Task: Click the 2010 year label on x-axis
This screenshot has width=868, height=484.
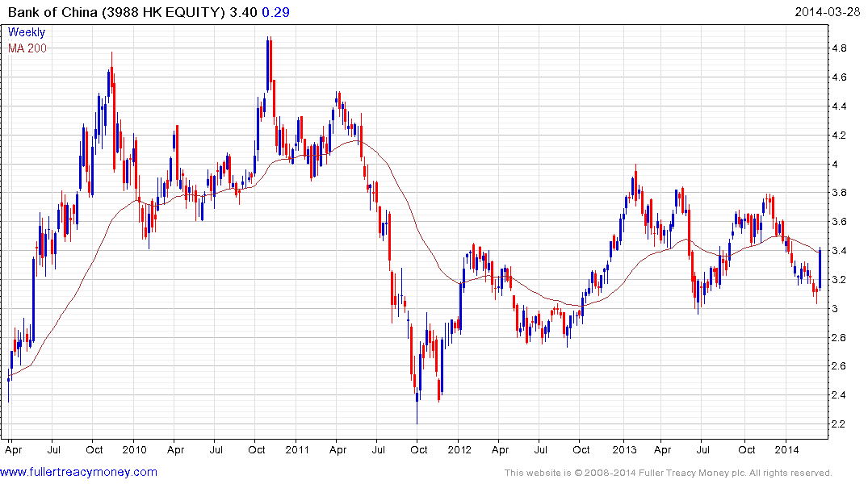Action: click(135, 449)
